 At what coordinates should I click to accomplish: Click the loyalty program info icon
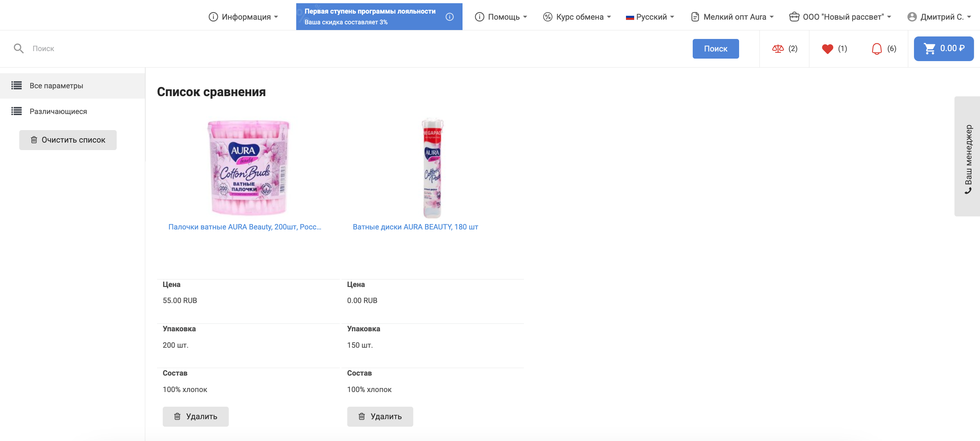tap(449, 17)
